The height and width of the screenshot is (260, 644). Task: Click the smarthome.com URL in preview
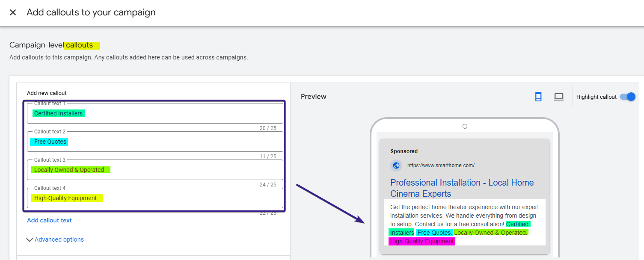(x=440, y=165)
